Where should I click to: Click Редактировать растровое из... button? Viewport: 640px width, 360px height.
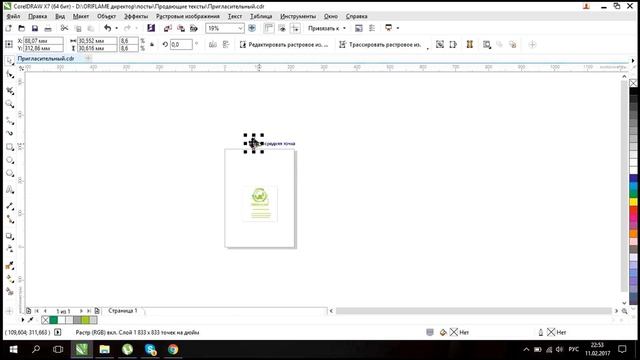pyautogui.click(x=284, y=44)
